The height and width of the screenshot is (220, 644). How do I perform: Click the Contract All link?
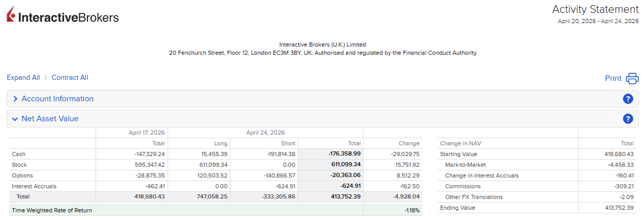pos(70,78)
